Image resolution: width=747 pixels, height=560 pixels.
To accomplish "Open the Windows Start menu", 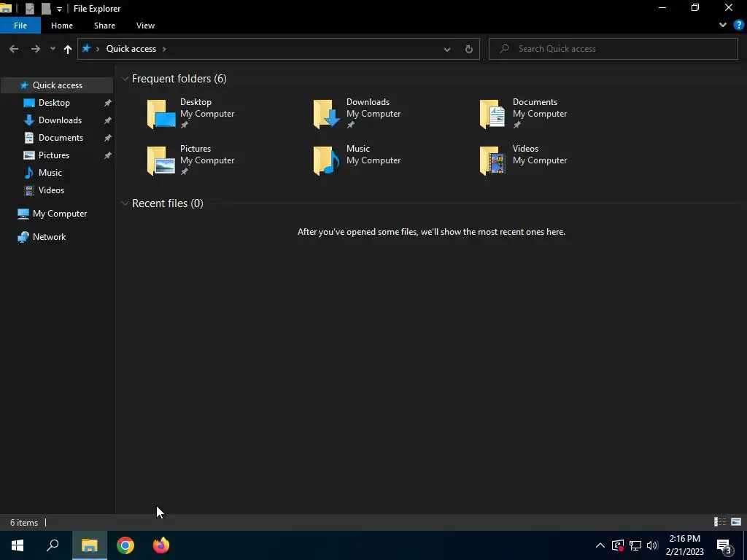I will click(x=18, y=545).
